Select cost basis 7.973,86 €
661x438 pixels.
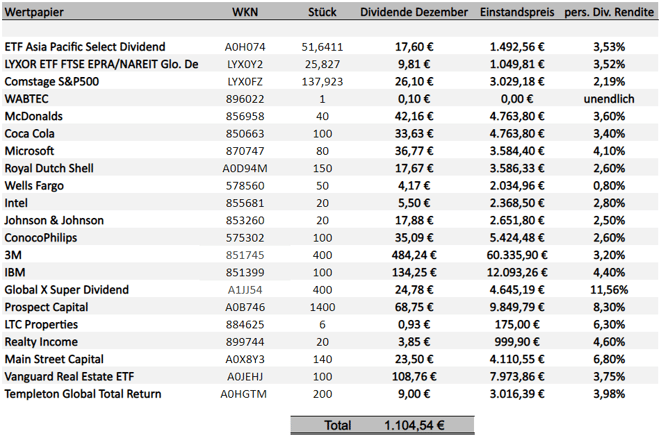point(517,376)
